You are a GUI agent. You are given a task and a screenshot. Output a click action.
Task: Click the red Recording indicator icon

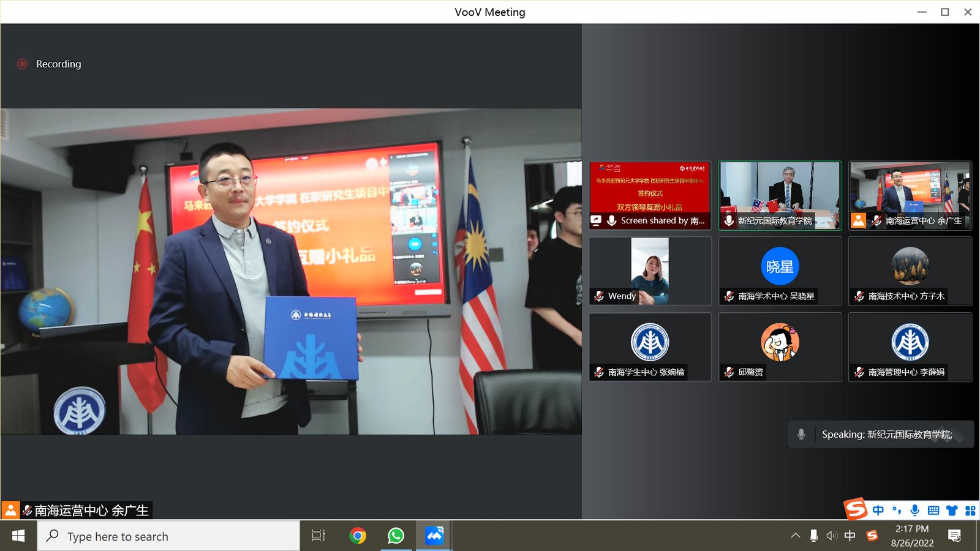pyautogui.click(x=23, y=64)
